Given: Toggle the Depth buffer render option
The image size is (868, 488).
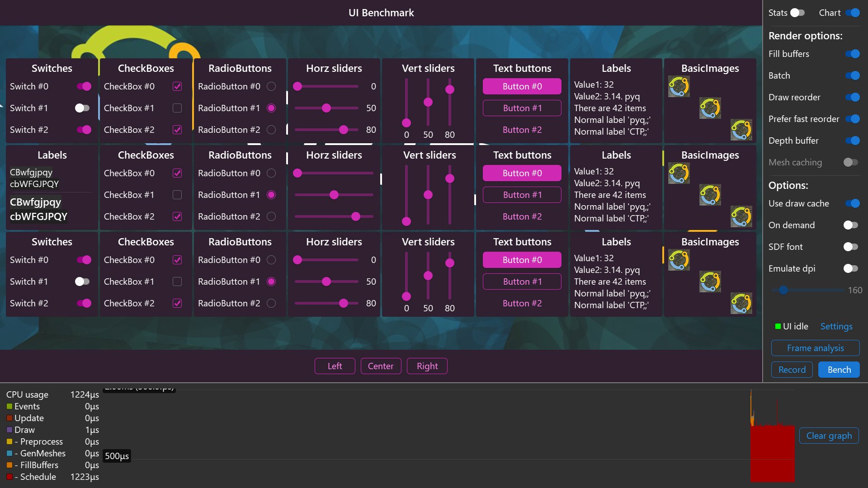Looking at the screenshot, I should (852, 141).
